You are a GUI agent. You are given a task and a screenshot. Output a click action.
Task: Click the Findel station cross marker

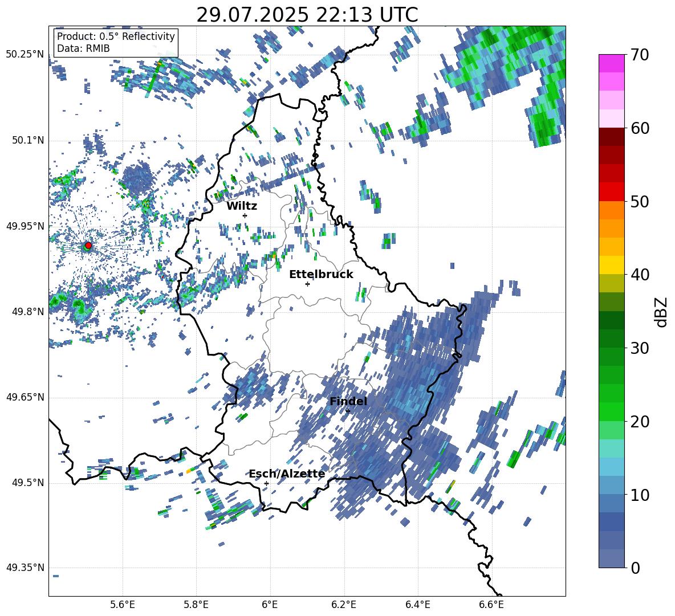(x=348, y=411)
